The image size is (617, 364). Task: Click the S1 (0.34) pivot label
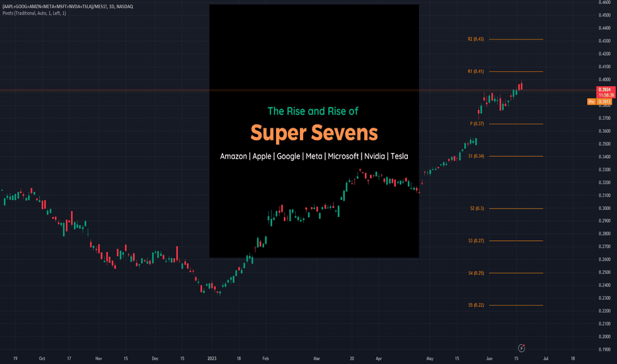tap(476, 156)
